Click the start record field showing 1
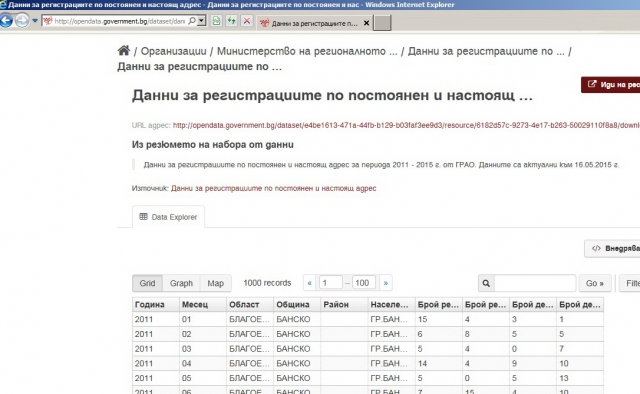640x394 pixels. (x=331, y=283)
